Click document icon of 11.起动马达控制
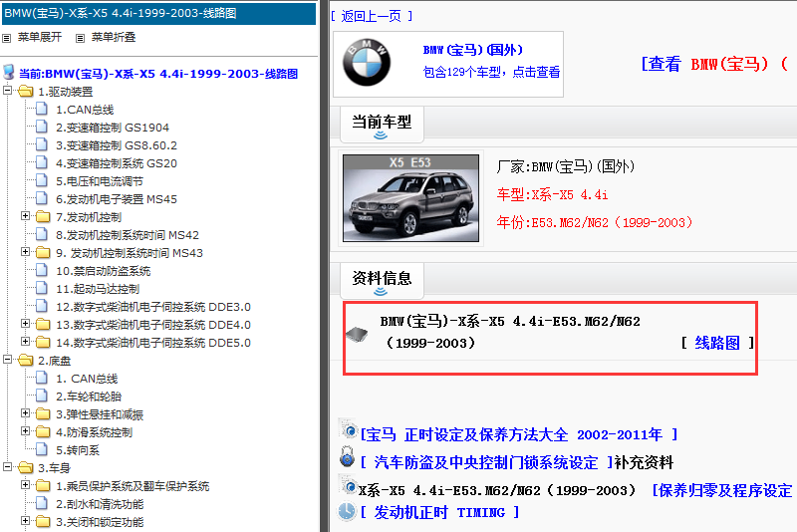The image size is (797, 532). click(x=42, y=289)
